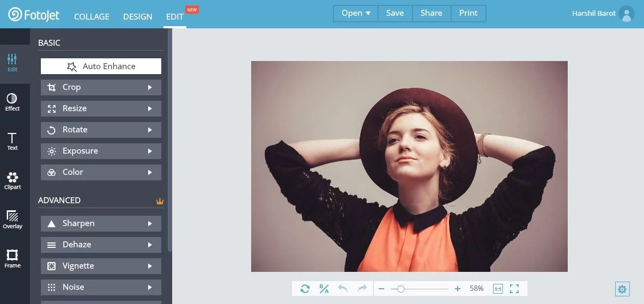This screenshot has height=304, width=644.
Task: Click the undo arrow
Action: [343, 288]
